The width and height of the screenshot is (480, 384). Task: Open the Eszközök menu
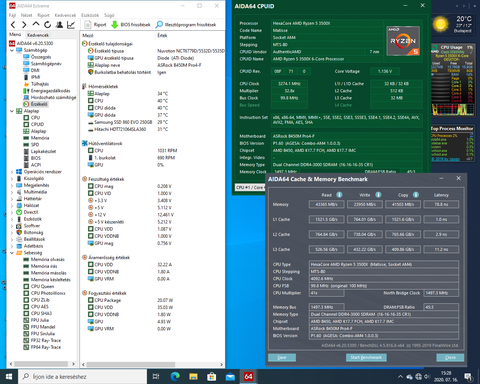tap(90, 15)
